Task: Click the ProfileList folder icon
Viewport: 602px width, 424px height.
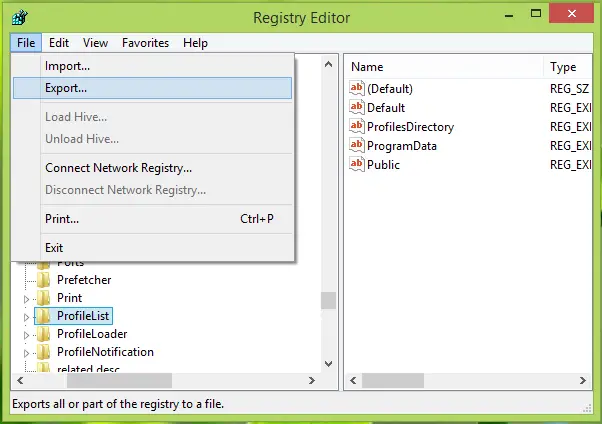Action: [44, 316]
